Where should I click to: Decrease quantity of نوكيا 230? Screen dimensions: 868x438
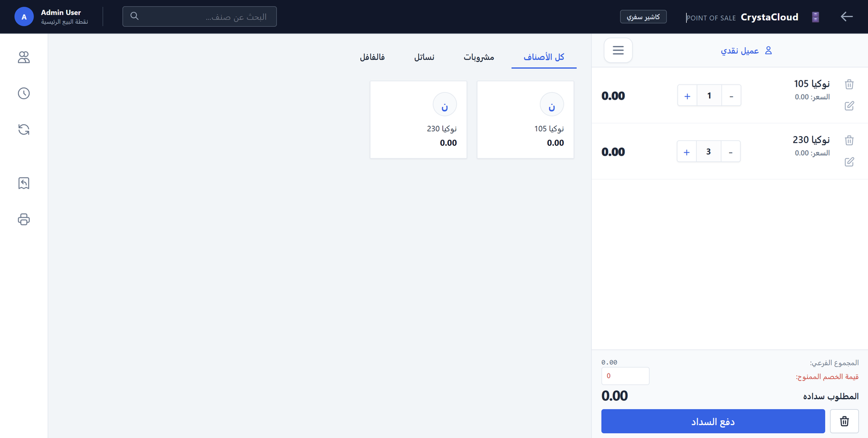(x=731, y=152)
